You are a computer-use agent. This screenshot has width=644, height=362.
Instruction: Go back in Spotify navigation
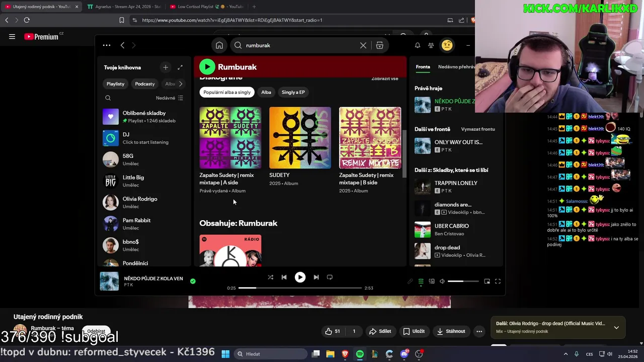coord(122,45)
